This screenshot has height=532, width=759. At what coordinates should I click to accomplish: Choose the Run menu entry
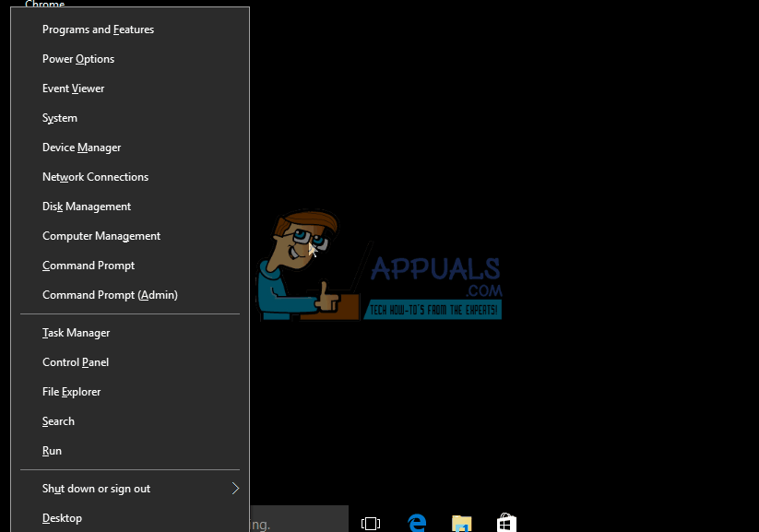point(52,451)
